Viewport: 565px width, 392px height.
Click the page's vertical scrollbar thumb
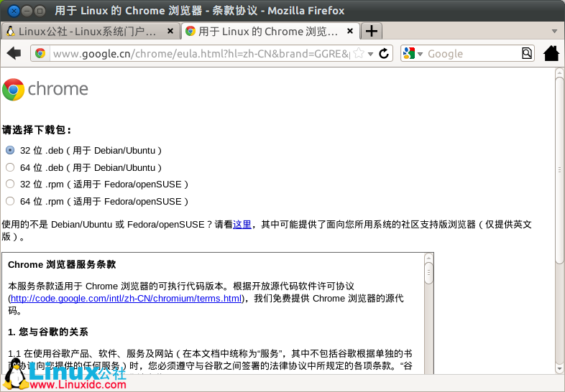[559, 169]
